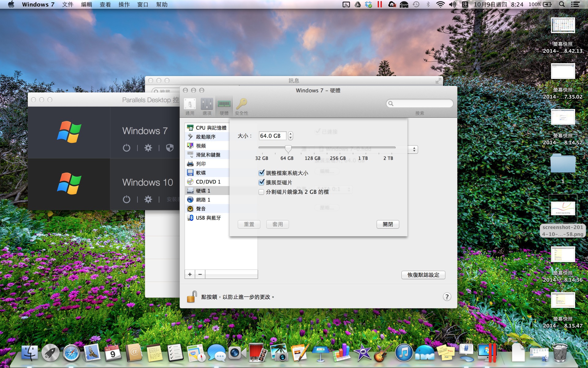This screenshot has height=368, width=588.
Task: Open Notification Center icon
Action: pos(575,4)
